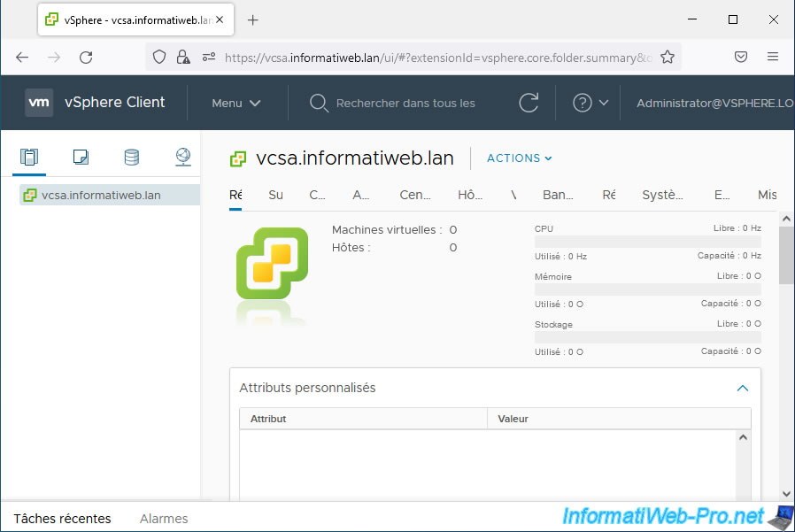
Task: Open Hosts and Clusters inventory view
Action: click(29, 157)
